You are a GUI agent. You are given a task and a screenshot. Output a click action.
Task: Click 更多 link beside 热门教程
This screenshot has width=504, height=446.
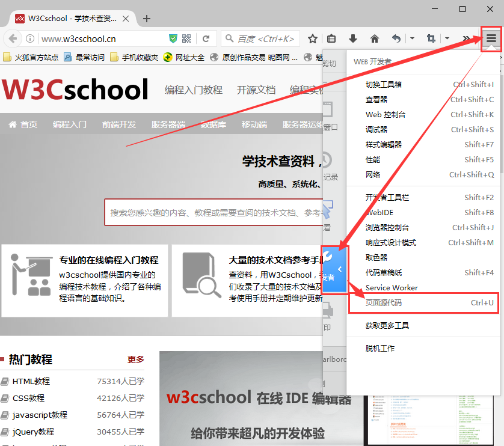(x=136, y=359)
